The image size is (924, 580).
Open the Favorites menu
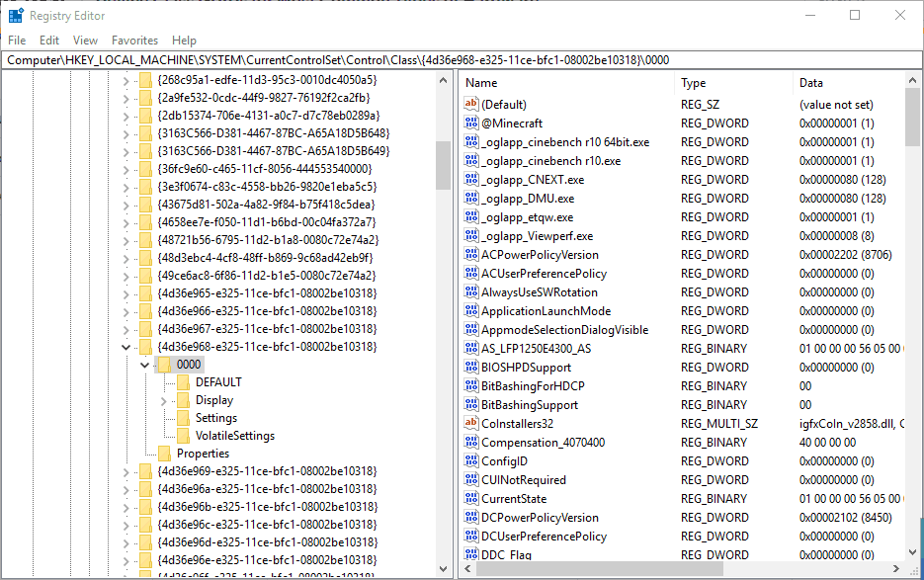click(134, 40)
